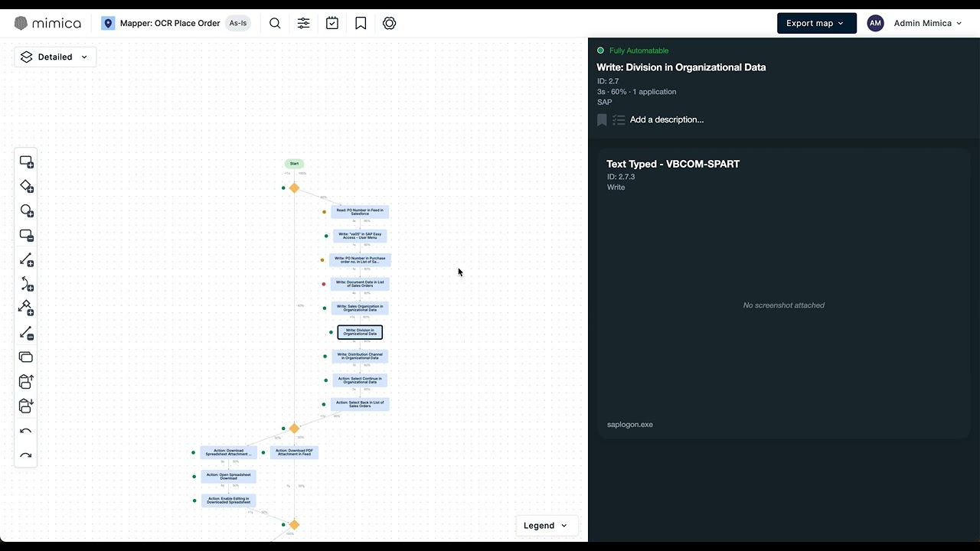Click Text Typed - VBCOM-SPART card title
The width and height of the screenshot is (980, 551).
coord(673,164)
